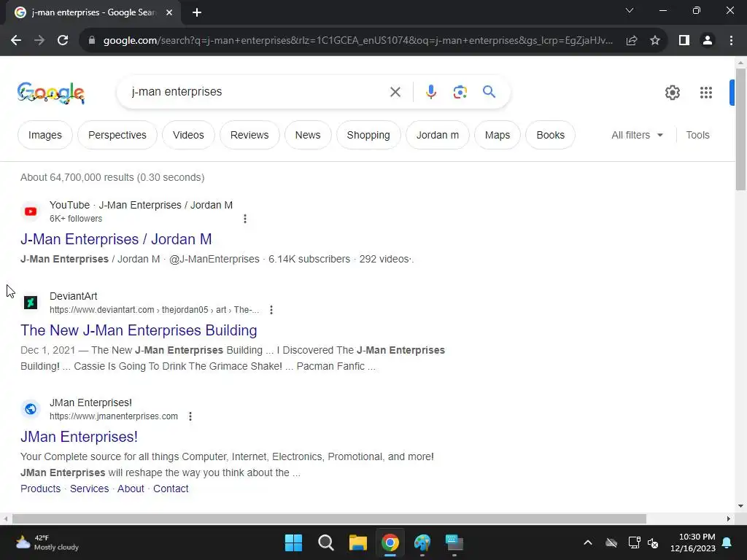747x560 pixels.
Task: Open the Chrome profile menu
Action: click(708, 41)
